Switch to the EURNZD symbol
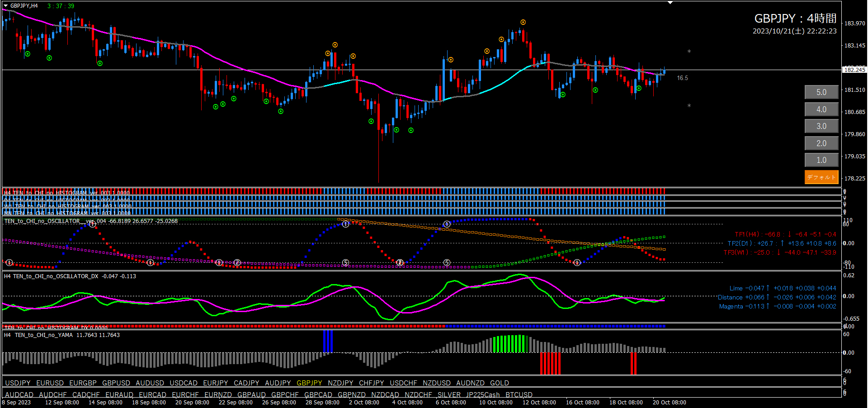The image size is (868, 408). tap(218, 395)
